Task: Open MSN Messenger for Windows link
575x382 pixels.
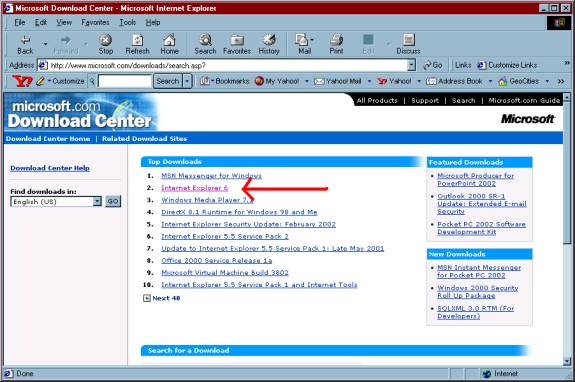Action: click(x=211, y=176)
